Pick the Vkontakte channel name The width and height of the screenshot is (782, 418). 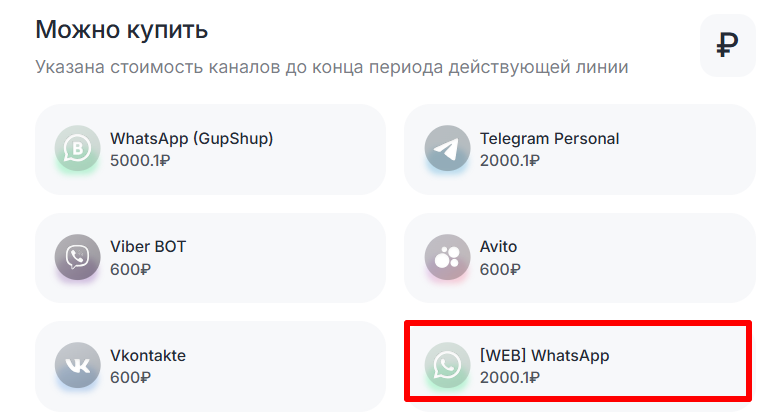tap(148, 355)
